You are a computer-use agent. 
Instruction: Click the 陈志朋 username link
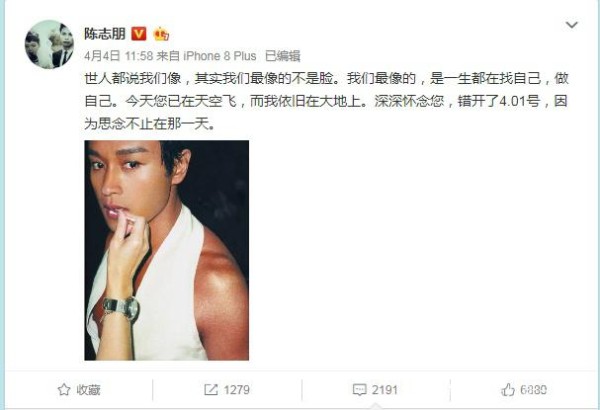[x=104, y=34]
